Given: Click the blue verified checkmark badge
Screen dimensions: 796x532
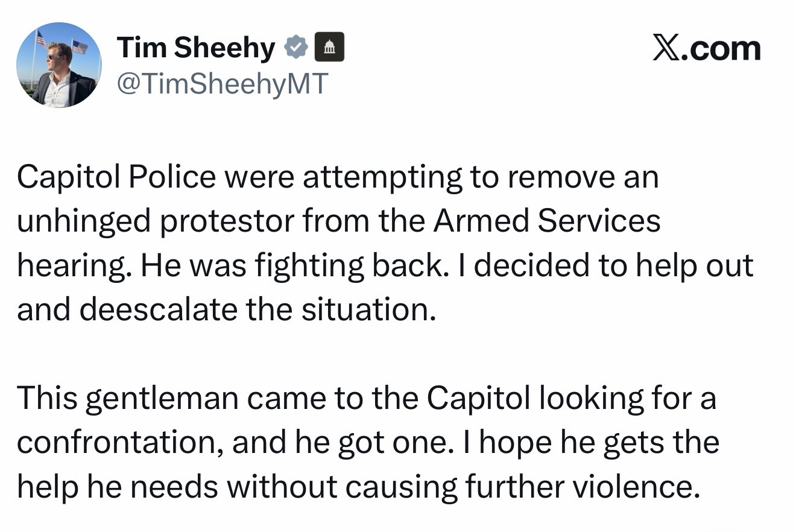Looking at the screenshot, I should tap(296, 48).
